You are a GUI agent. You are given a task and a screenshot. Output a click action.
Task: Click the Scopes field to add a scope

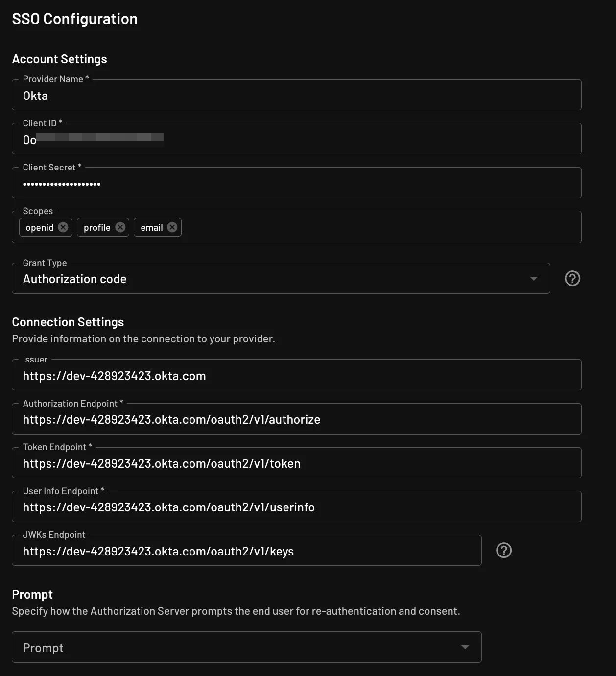[343, 227]
